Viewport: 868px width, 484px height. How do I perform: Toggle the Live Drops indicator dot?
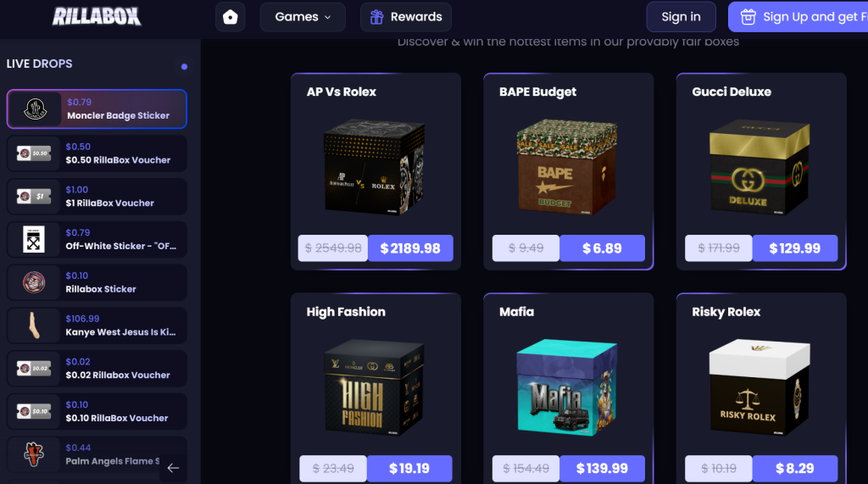click(184, 67)
